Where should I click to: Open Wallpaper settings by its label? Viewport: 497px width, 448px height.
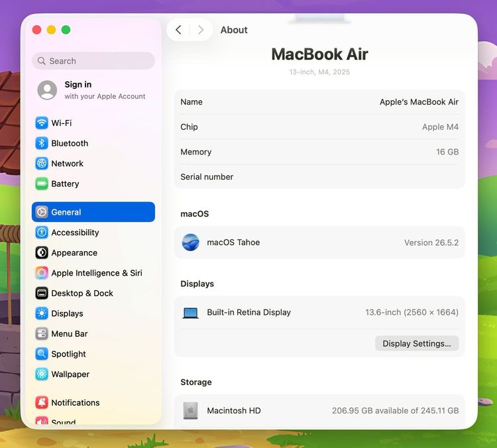coord(70,374)
